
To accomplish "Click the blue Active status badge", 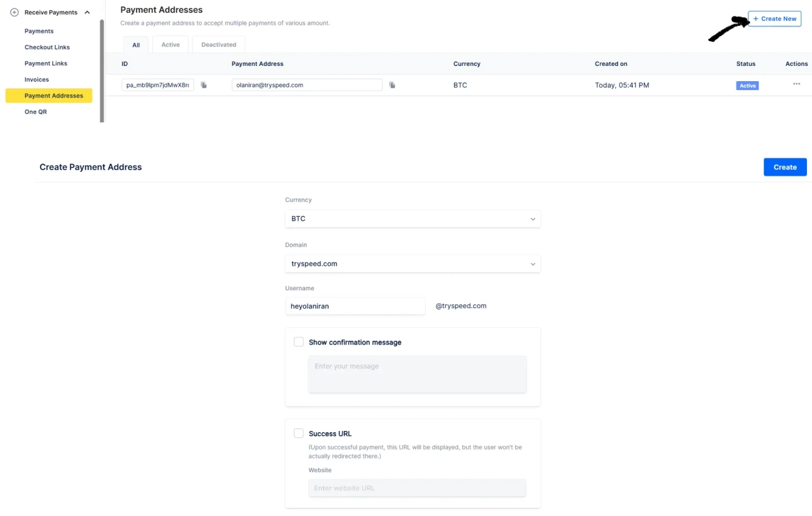I will pyautogui.click(x=747, y=86).
